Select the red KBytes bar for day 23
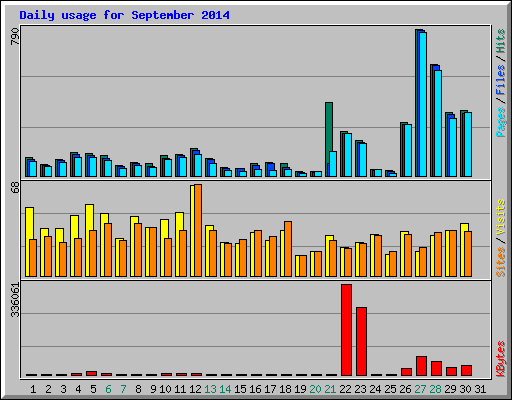Viewport: 512px width, 400px height. tap(361, 341)
